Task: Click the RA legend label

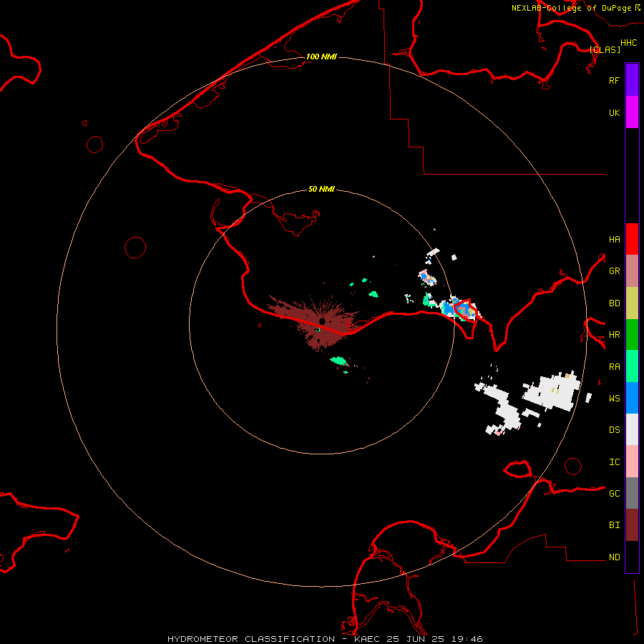Action: click(614, 367)
